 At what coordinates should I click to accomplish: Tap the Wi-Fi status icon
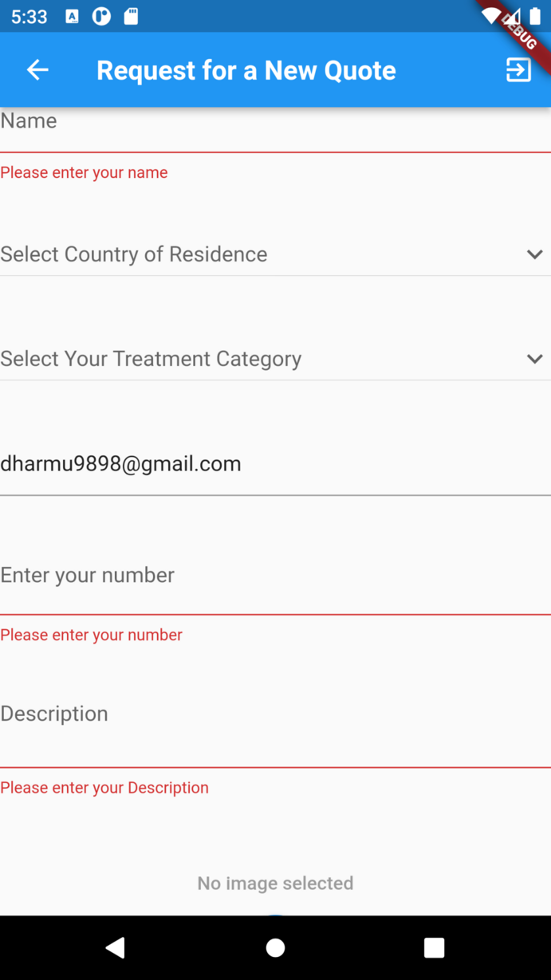(x=490, y=16)
